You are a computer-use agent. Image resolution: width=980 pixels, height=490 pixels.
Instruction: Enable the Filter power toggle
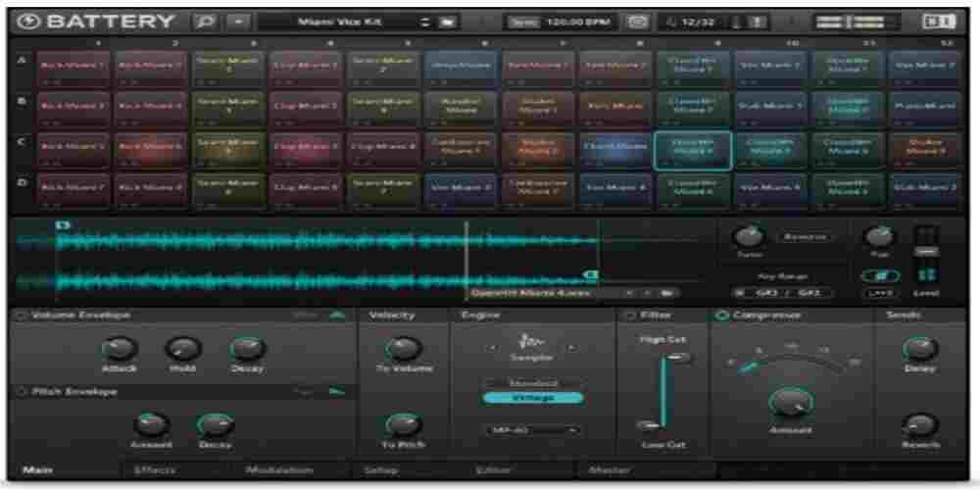click(x=629, y=316)
